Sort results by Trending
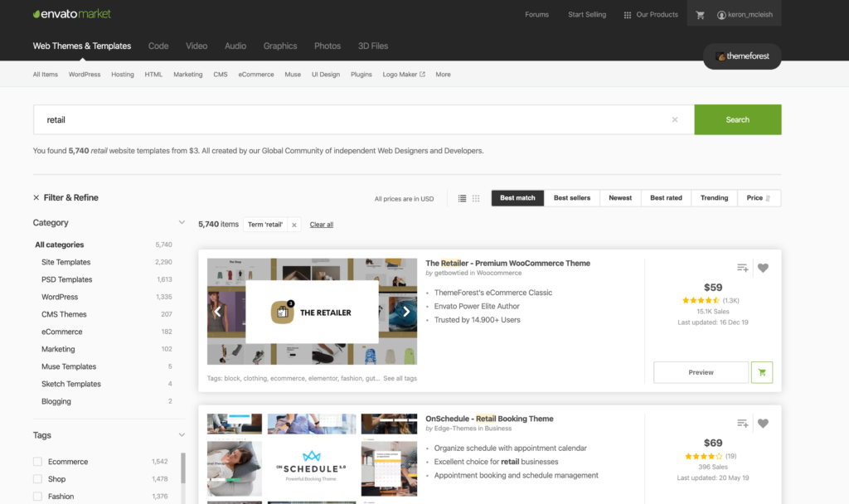Screen dimensions: 849x504 pyautogui.click(x=714, y=198)
